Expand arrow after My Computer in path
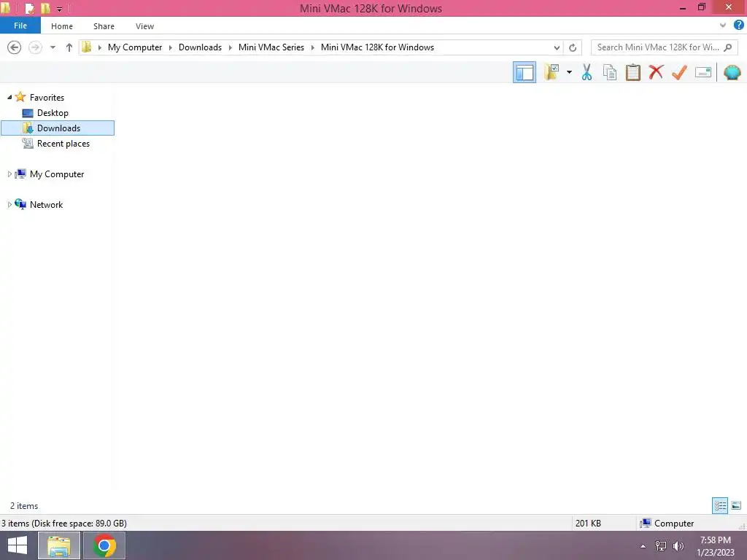Screen dimensions: 747x560 [171, 47]
